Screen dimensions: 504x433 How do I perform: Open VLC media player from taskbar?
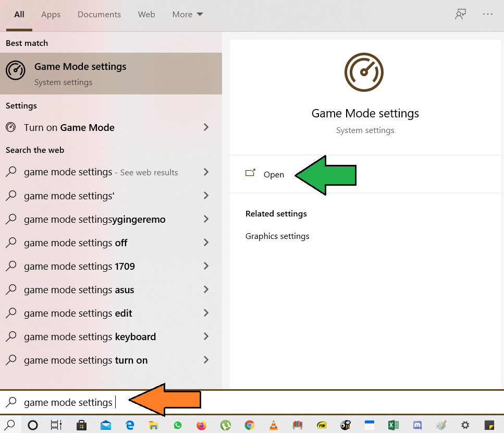[x=274, y=425]
